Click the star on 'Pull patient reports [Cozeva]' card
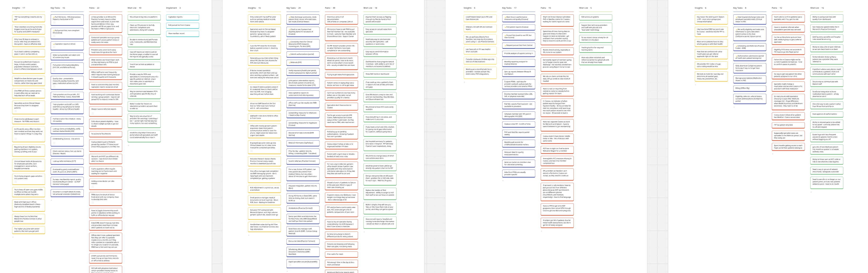This screenshot has width=868, height=273. [505, 27]
